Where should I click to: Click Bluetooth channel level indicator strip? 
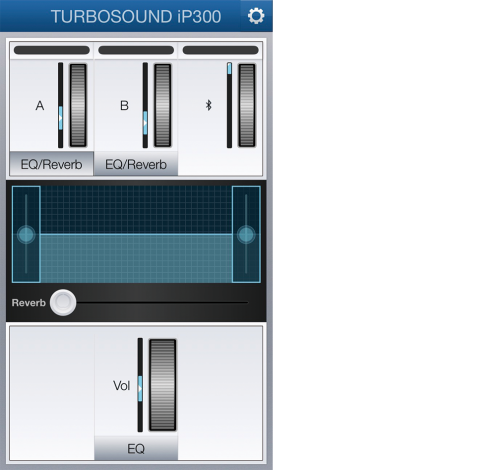229,105
